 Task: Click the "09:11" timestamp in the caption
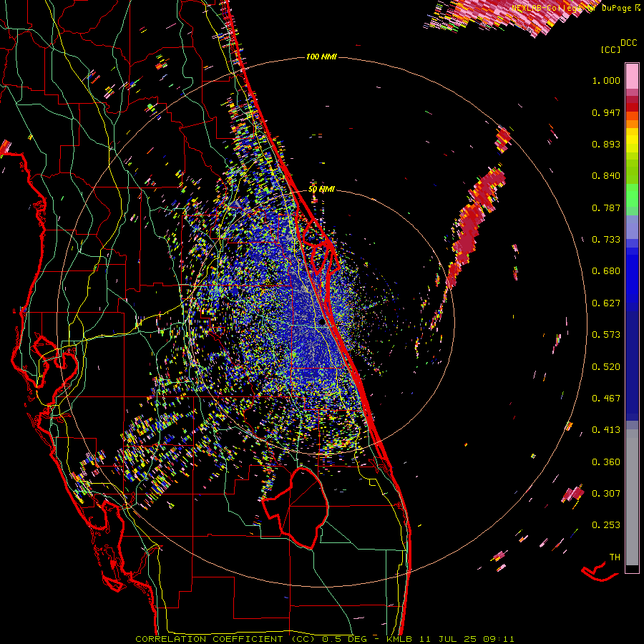coord(499,639)
